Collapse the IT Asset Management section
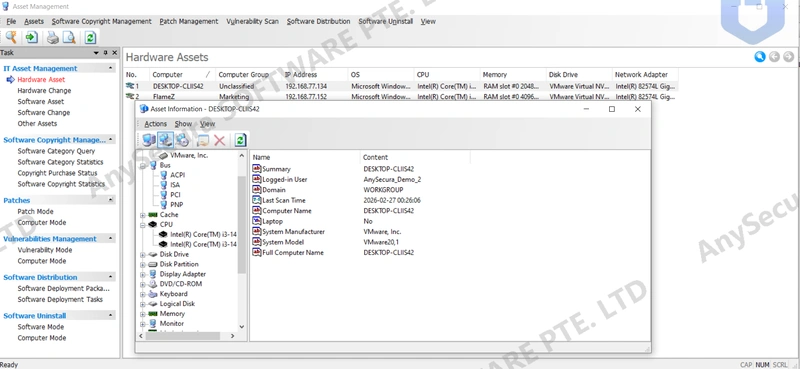 pos(111,68)
